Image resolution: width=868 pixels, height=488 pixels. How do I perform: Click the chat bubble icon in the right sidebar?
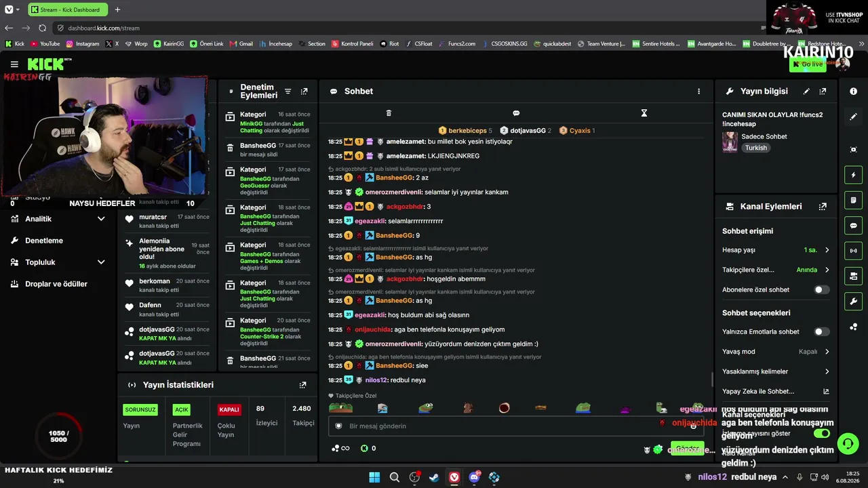pyautogui.click(x=853, y=226)
